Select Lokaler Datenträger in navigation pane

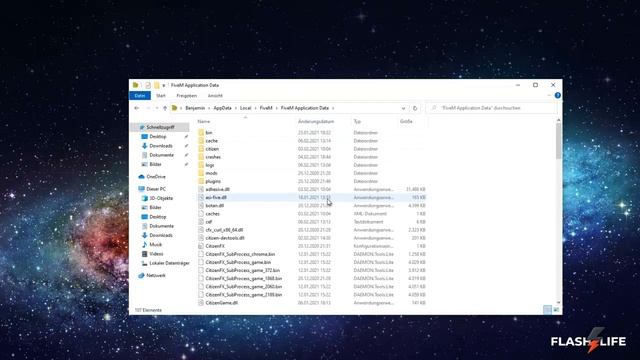click(x=169, y=263)
